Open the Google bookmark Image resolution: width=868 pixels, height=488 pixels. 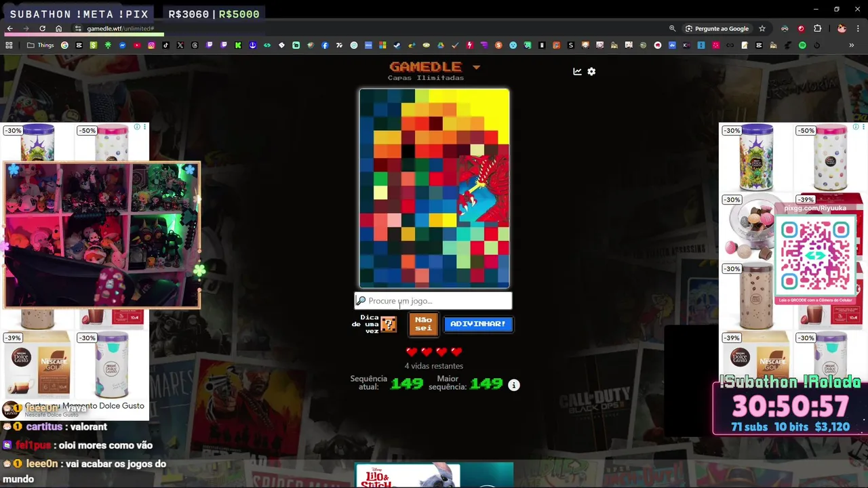coord(64,45)
